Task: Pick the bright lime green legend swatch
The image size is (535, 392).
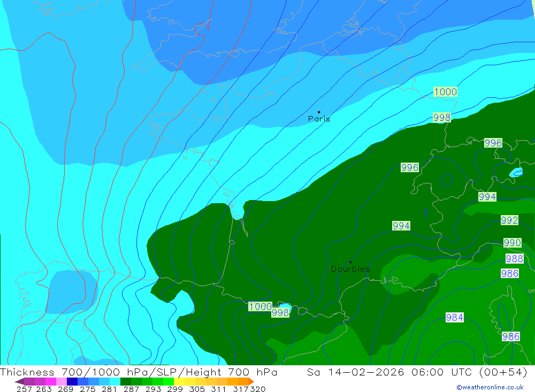Action: 168,381
